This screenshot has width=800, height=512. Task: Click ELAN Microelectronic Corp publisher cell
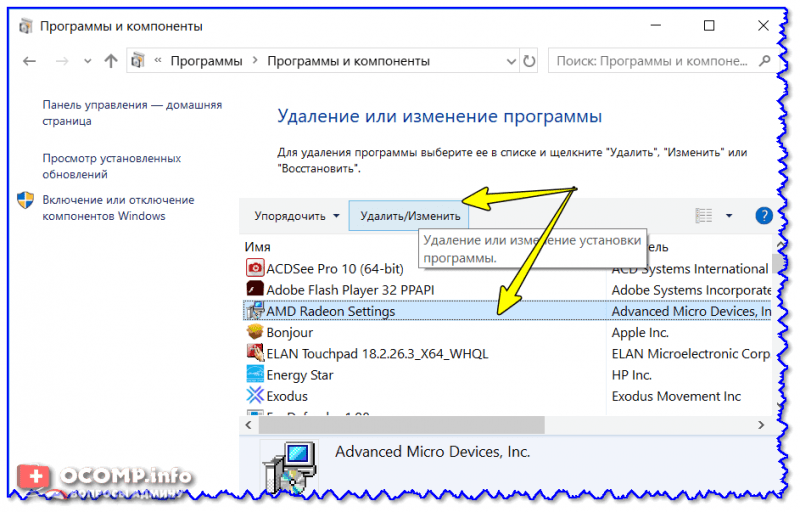691,354
